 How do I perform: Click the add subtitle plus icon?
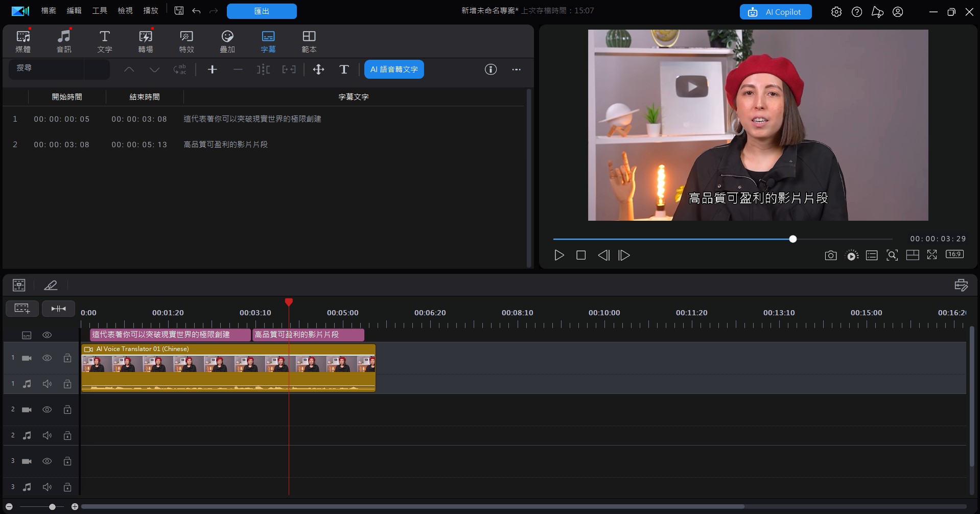pyautogui.click(x=213, y=69)
